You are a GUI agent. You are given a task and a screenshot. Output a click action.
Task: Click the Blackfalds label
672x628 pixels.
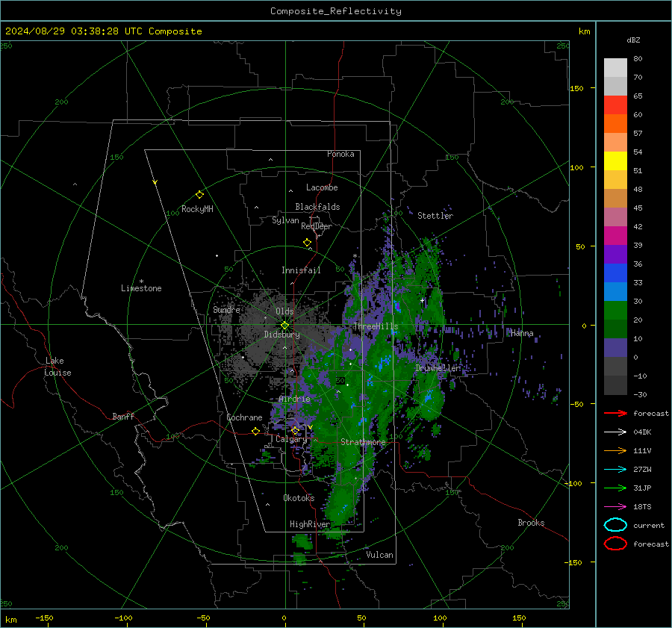click(317, 207)
